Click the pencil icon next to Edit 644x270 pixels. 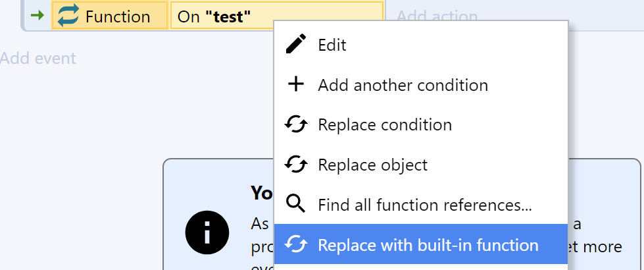coord(296,44)
